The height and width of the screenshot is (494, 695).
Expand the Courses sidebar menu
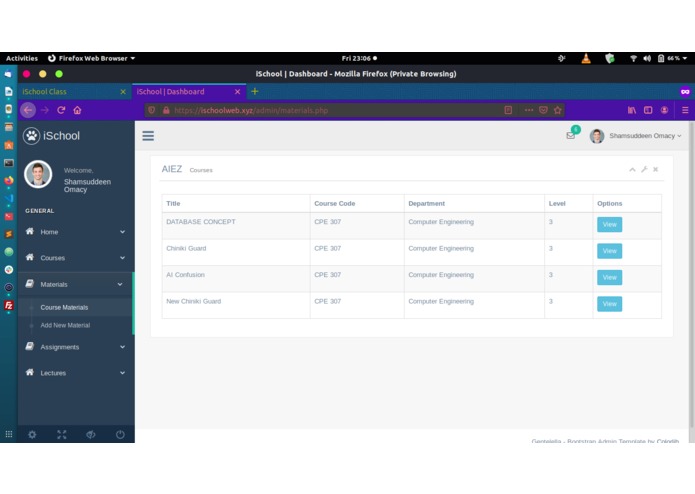(x=75, y=258)
